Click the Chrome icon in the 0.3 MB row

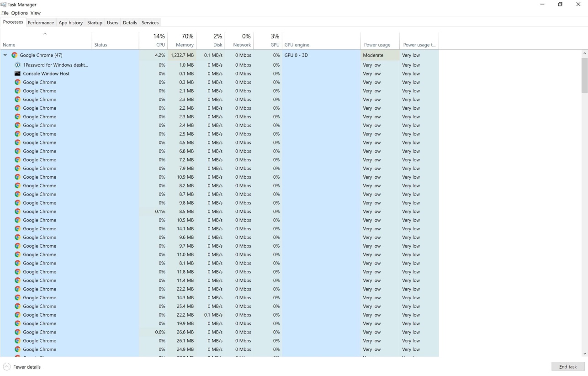pyautogui.click(x=17, y=82)
